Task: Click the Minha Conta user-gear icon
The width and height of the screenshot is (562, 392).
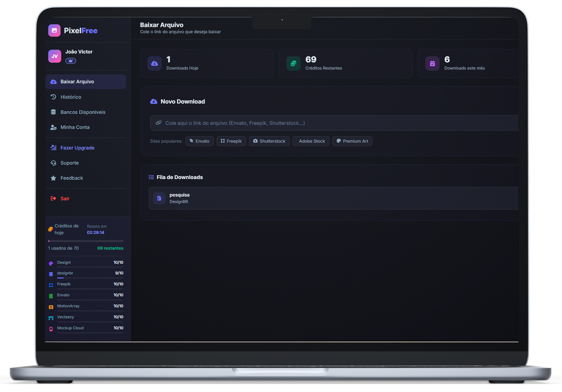Action: (53, 127)
